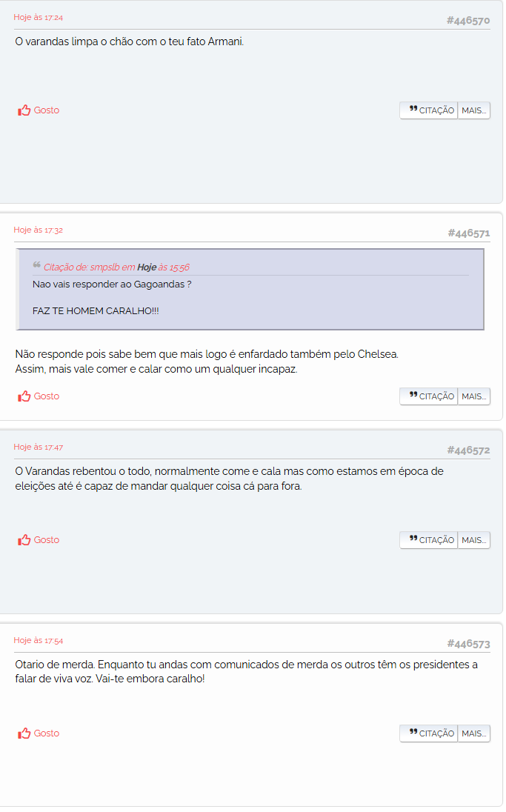Click thumbs-up icon on post #446572

pyautogui.click(x=24, y=540)
